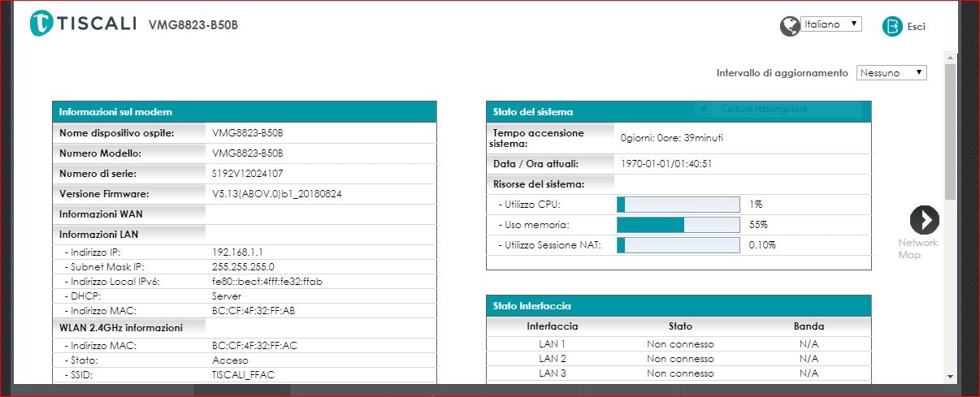Click the Tiscali logo icon
Image resolution: width=980 pixels, height=397 pixels.
click(x=41, y=24)
